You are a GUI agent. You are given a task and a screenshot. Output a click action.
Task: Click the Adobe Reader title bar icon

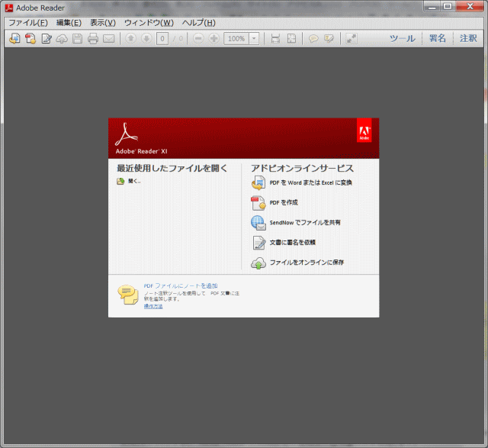[9, 8]
